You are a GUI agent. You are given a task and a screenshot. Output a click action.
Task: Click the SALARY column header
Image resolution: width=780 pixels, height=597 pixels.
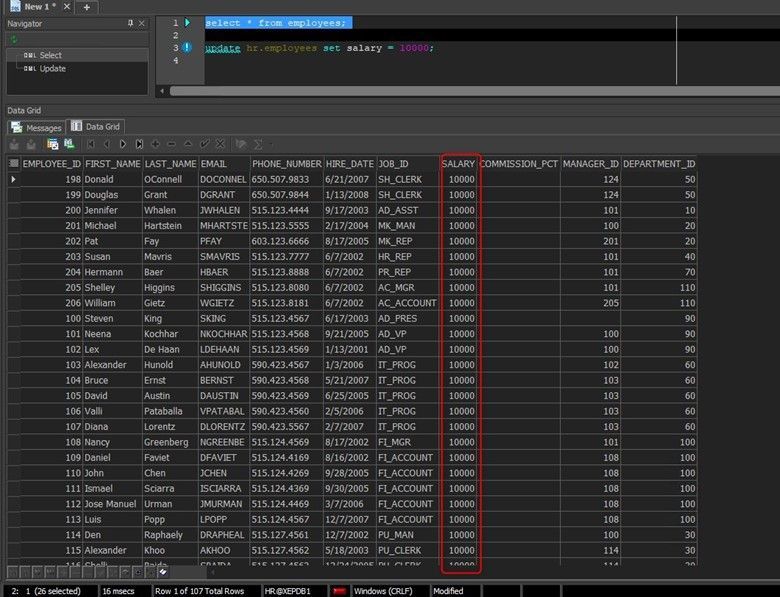pos(458,164)
